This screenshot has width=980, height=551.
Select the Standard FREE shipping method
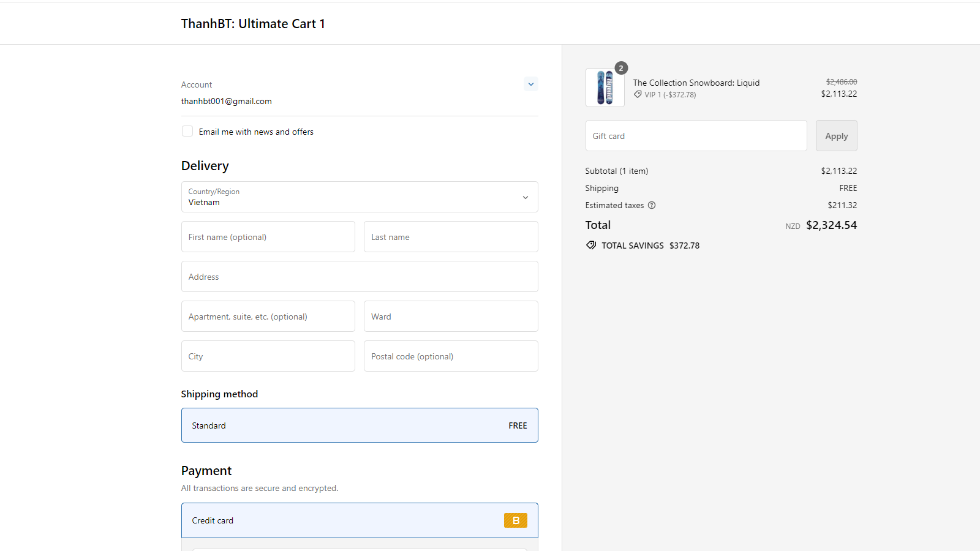coord(360,425)
